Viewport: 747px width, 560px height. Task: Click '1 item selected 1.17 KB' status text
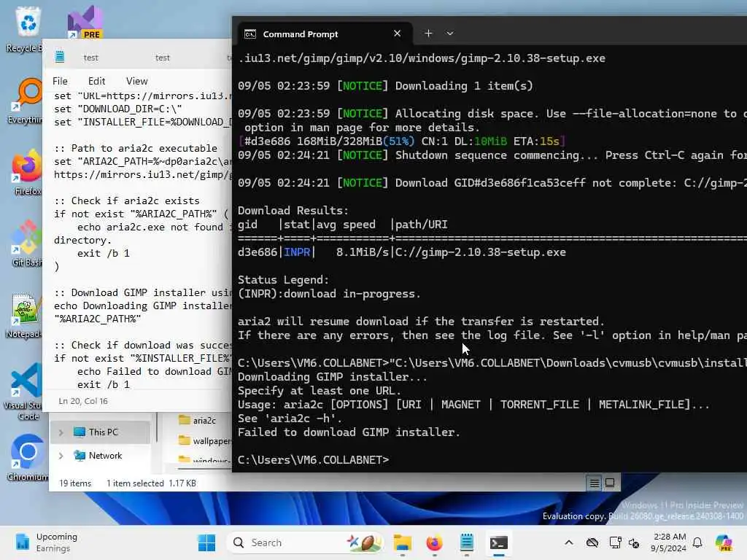(151, 483)
